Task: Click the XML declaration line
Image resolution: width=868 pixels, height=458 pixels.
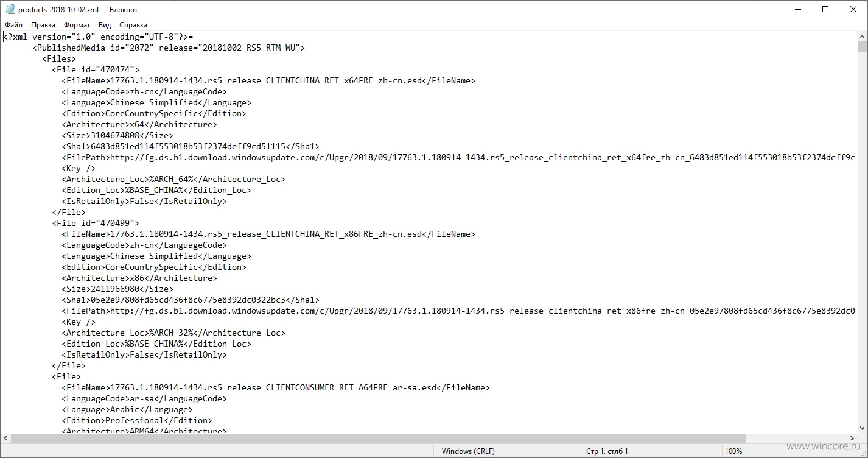Action: tap(98, 37)
